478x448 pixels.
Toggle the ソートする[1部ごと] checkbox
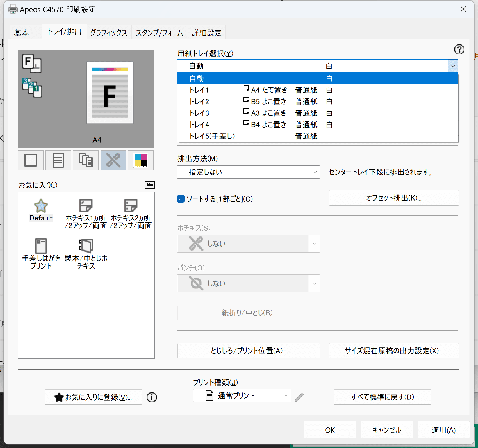(x=181, y=199)
